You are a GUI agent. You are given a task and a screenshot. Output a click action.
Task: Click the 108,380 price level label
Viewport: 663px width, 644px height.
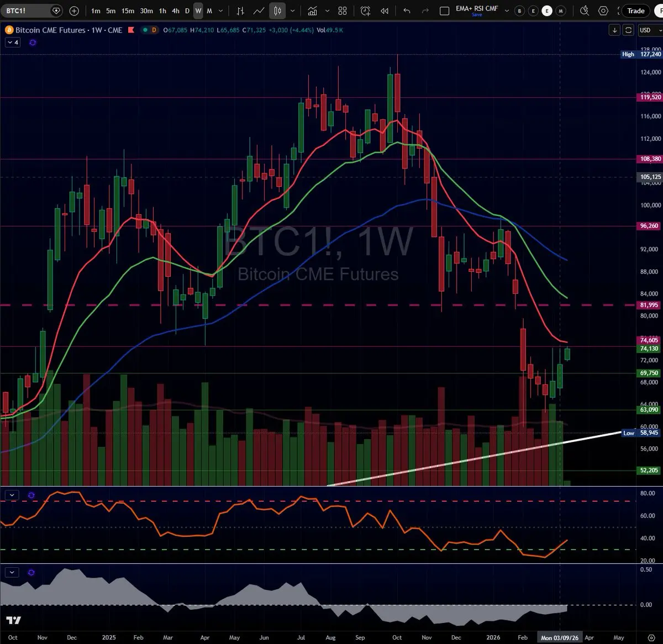[650, 159]
